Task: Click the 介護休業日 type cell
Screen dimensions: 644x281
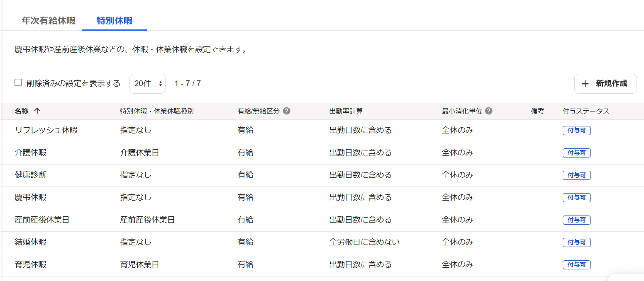Action: 140,153
